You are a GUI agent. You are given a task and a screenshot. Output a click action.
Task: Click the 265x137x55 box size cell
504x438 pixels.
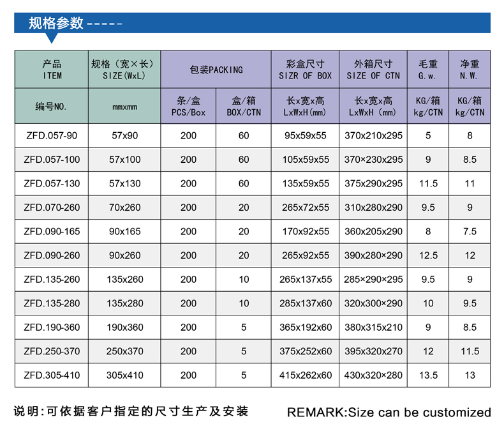coord(306,280)
